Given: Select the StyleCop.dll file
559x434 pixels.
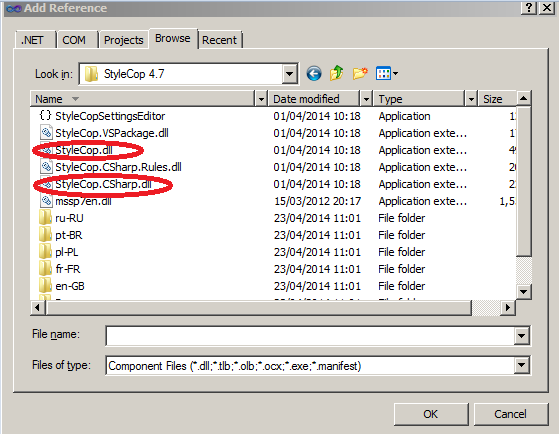Looking at the screenshot, I should [84, 150].
